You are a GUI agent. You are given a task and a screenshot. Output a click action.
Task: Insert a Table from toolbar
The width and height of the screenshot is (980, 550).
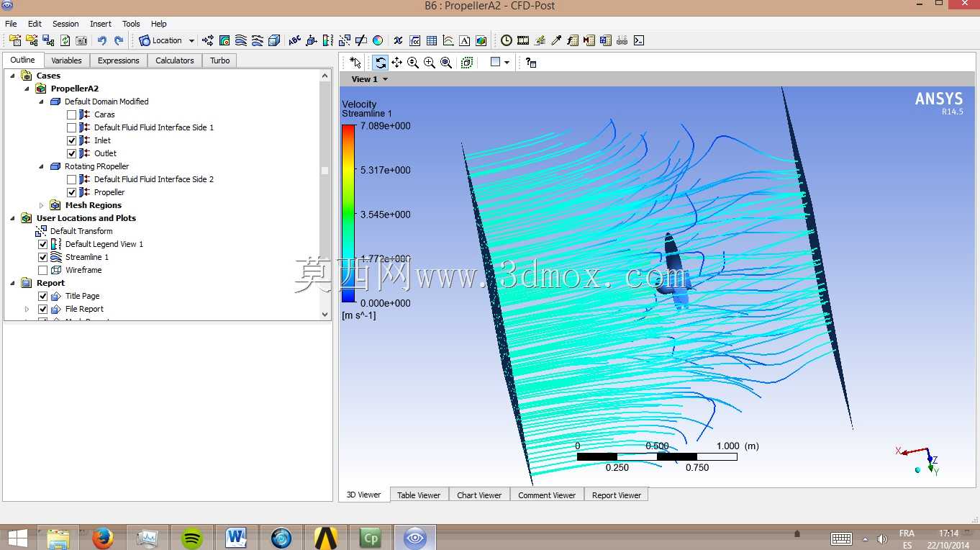pyautogui.click(x=432, y=40)
